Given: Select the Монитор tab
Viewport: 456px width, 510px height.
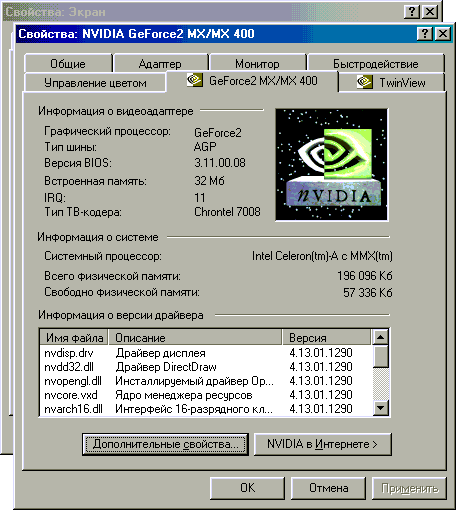Looking at the screenshot, I should tap(257, 63).
